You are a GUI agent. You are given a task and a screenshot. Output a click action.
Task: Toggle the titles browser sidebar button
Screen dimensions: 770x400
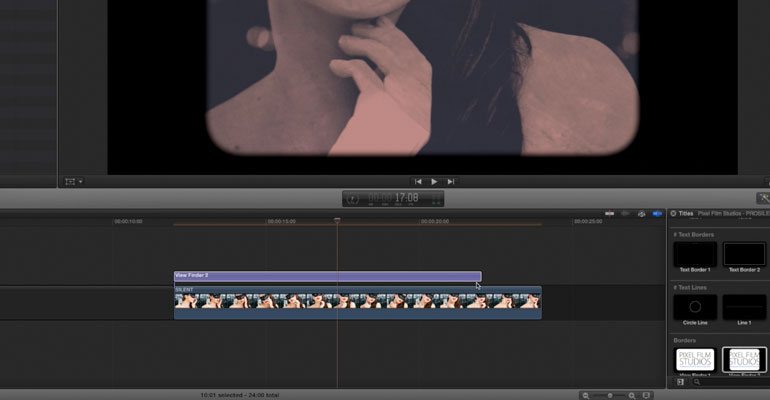(681, 382)
